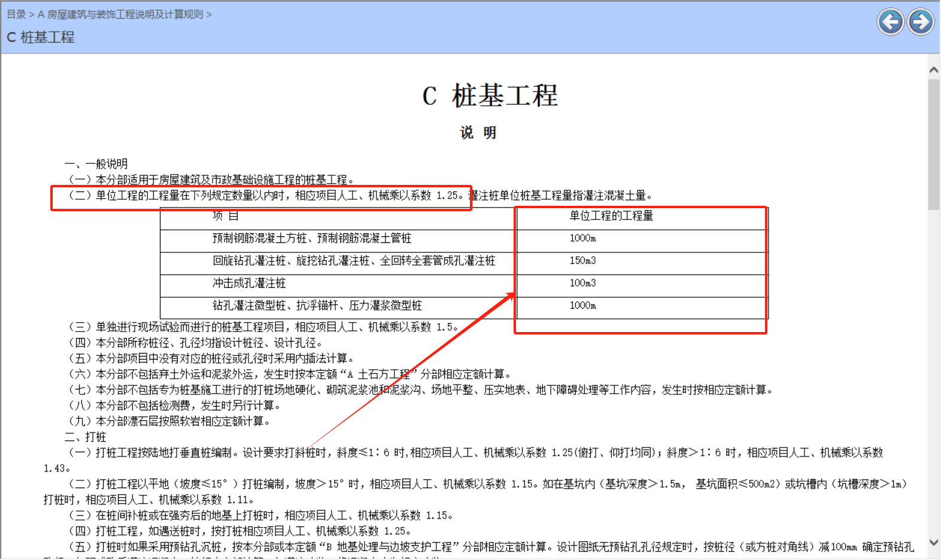This screenshot has width=941, height=560.
Task: Click the 100m3 value cell
Action: click(x=582, y=283)
